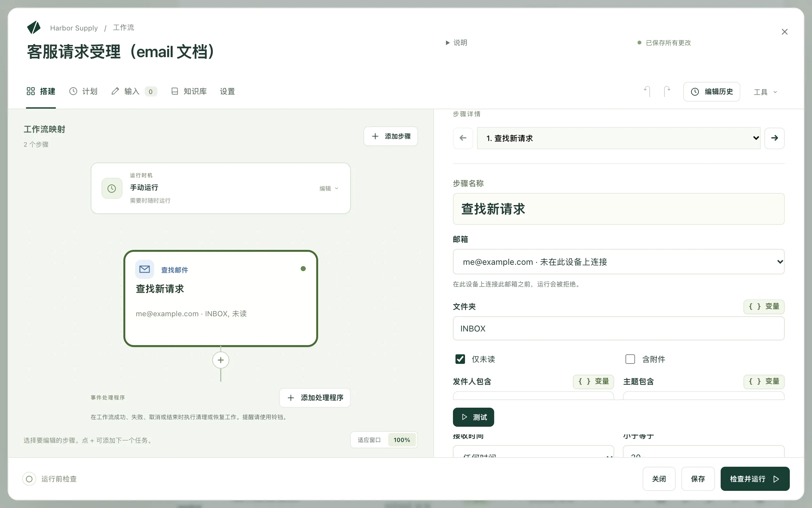Insert variable for 文件夹 field
Image resolution: width=812 pixels, height=508 pixels.
click(764, 306)
